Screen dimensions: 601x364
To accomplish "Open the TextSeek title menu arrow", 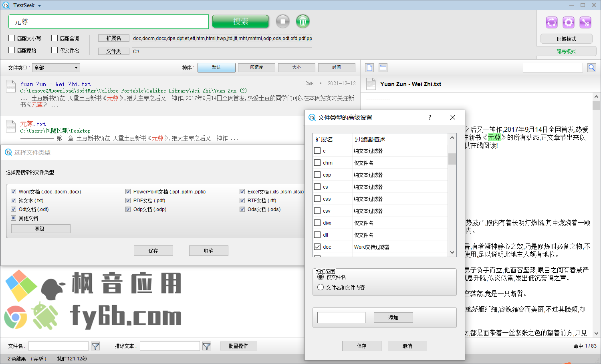I will point(40,6).
